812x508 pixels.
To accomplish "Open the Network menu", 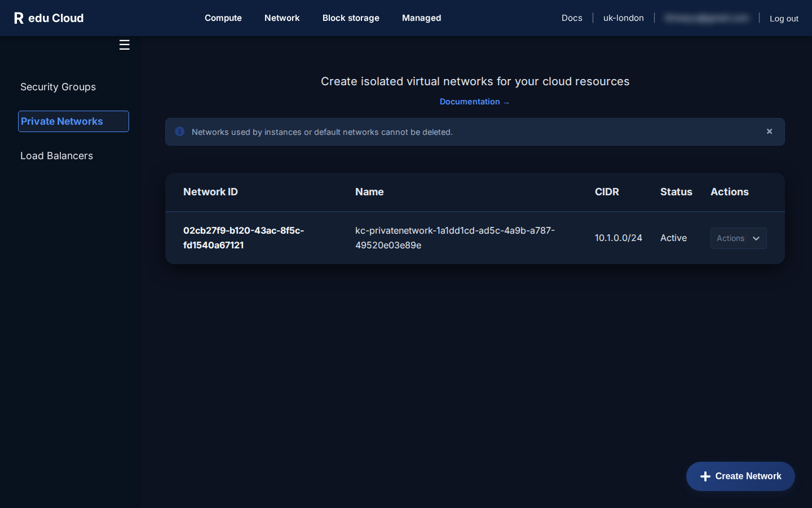I will pyautogui.click(x=282, y=18).
